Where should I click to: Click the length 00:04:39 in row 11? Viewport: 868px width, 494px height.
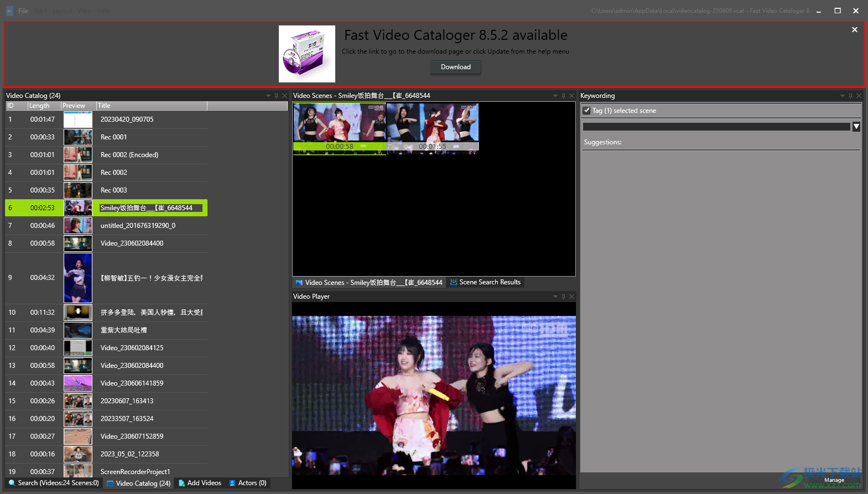43,330
